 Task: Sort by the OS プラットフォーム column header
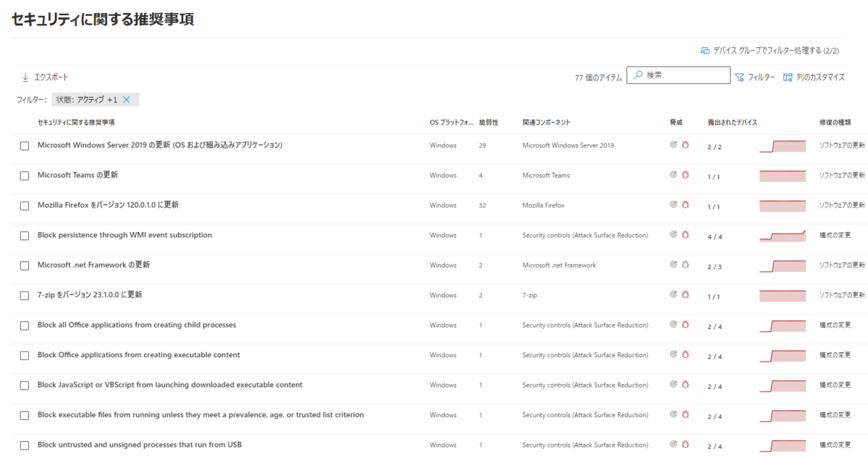(451, 122)
